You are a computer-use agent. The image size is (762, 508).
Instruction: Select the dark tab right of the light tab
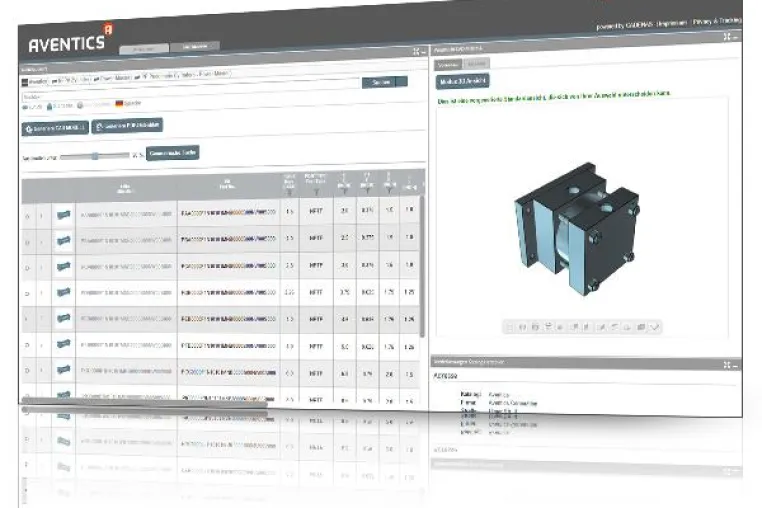(x=195, y=47)
